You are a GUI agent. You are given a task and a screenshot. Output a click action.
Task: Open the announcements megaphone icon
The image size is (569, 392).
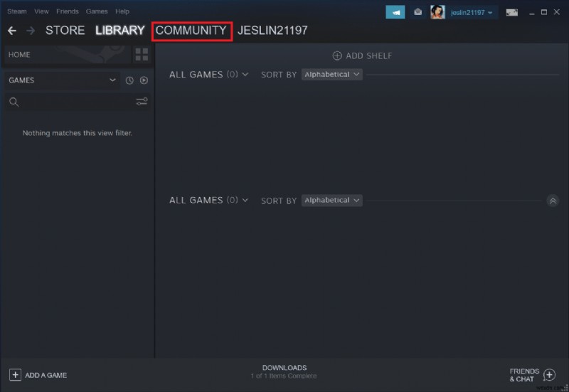pos(395,12)
